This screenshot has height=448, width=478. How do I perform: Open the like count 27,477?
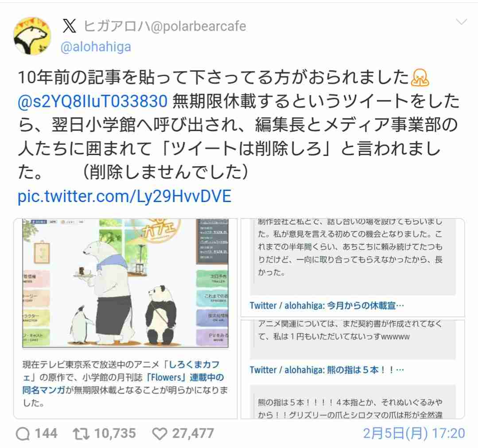click(x=193, y=433)
